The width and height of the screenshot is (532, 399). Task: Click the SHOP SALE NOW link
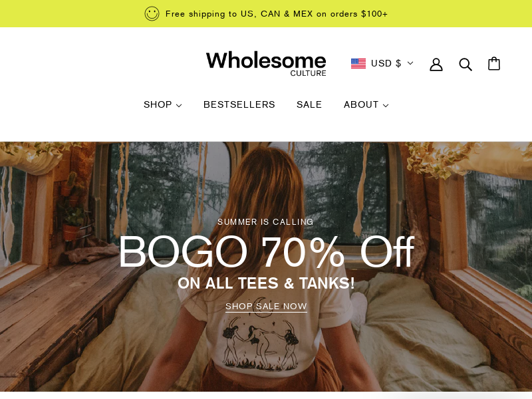pyautogui.click(x=267, y=307)
